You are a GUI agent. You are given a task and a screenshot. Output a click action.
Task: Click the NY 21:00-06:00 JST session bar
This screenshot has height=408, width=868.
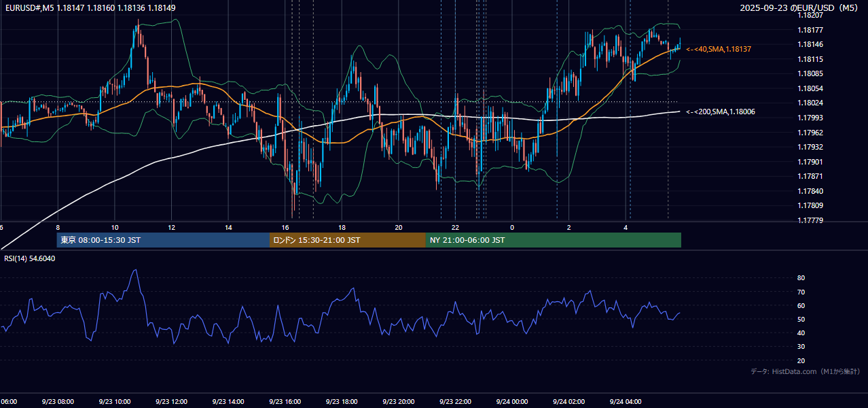(554, 240)
